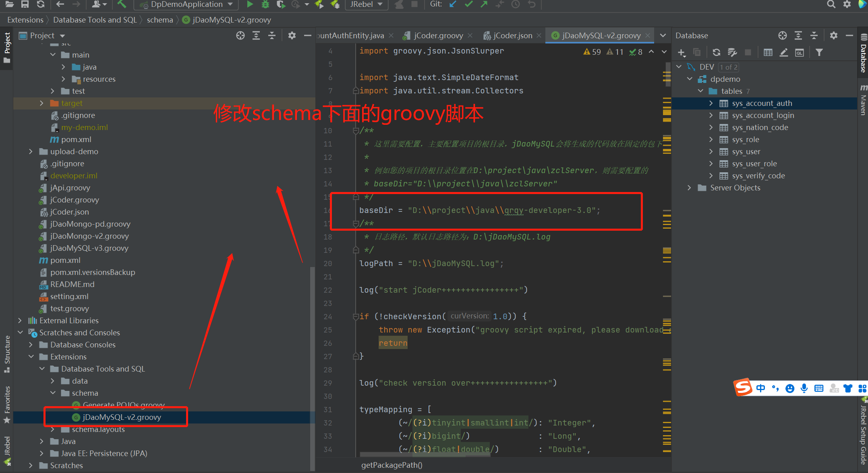Expand all in Project panel
The height and width of the screenshot is (473, 868).
256,35
